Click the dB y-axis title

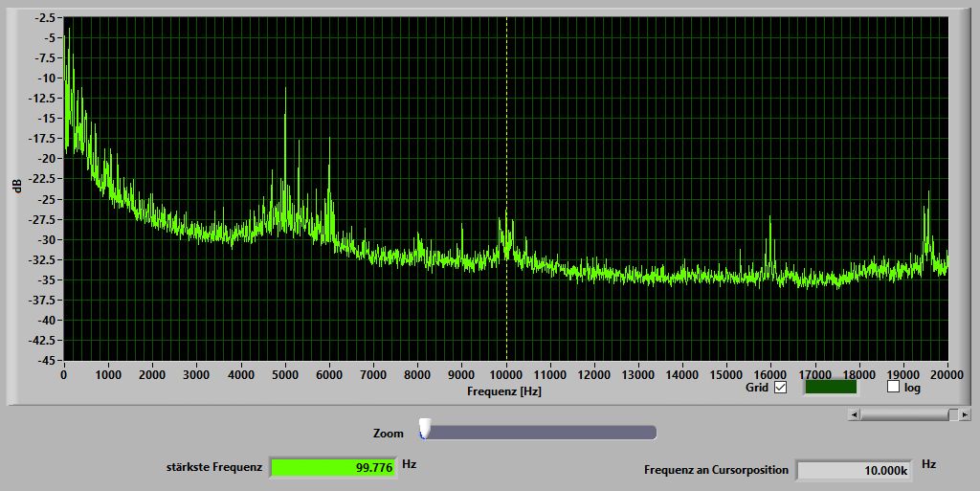point(16,186)
